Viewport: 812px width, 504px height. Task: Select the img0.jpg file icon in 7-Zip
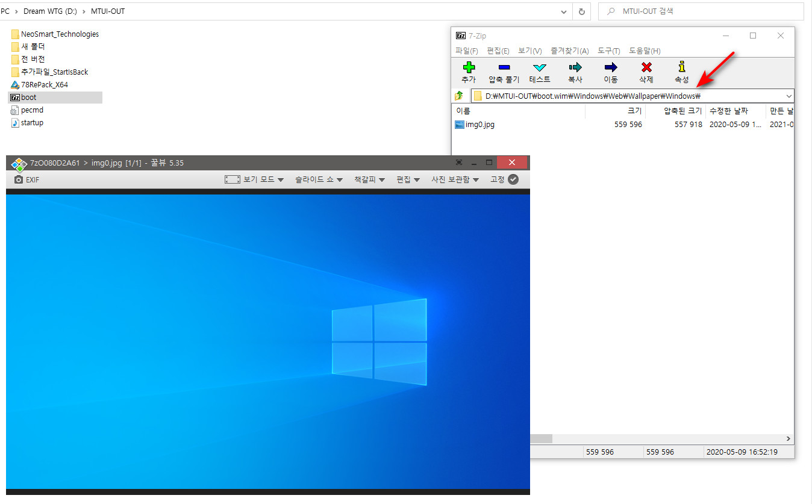point(460,125)
